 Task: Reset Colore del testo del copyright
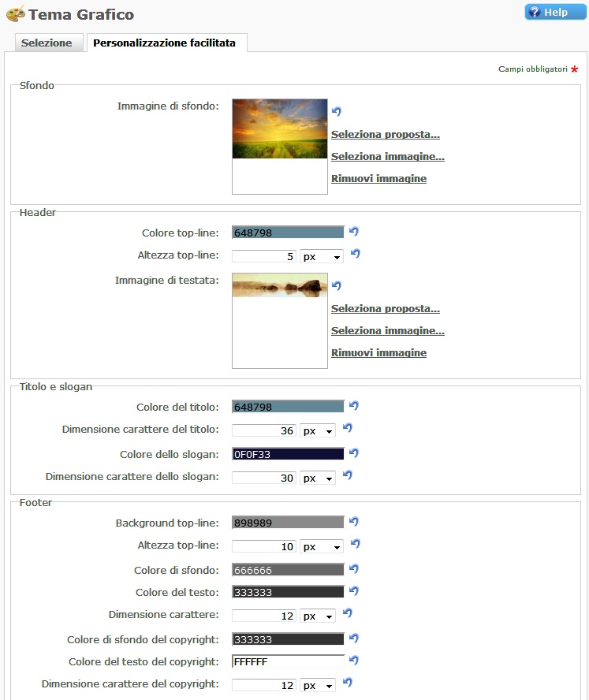point(354,661)
